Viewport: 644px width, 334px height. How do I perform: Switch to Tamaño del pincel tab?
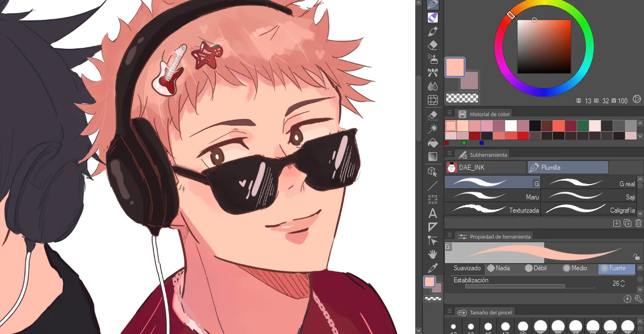(484, 313)
